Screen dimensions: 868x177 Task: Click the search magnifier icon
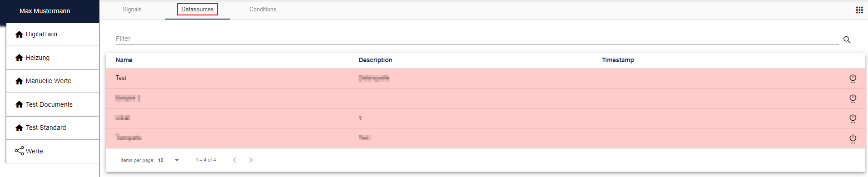coord(847,40)
